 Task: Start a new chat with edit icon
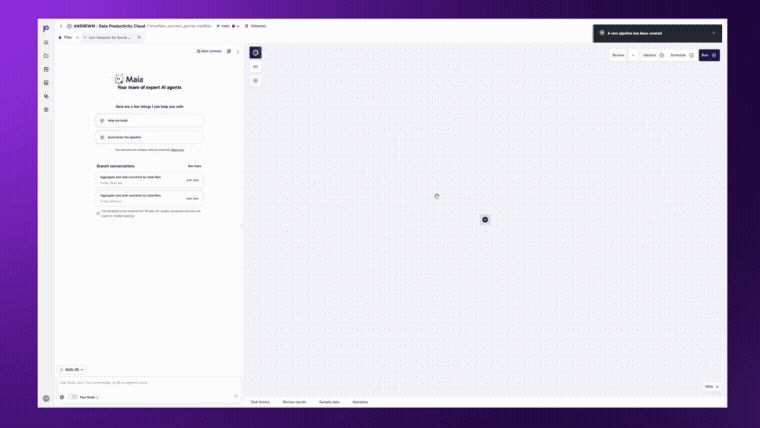(x=229, y=50)
